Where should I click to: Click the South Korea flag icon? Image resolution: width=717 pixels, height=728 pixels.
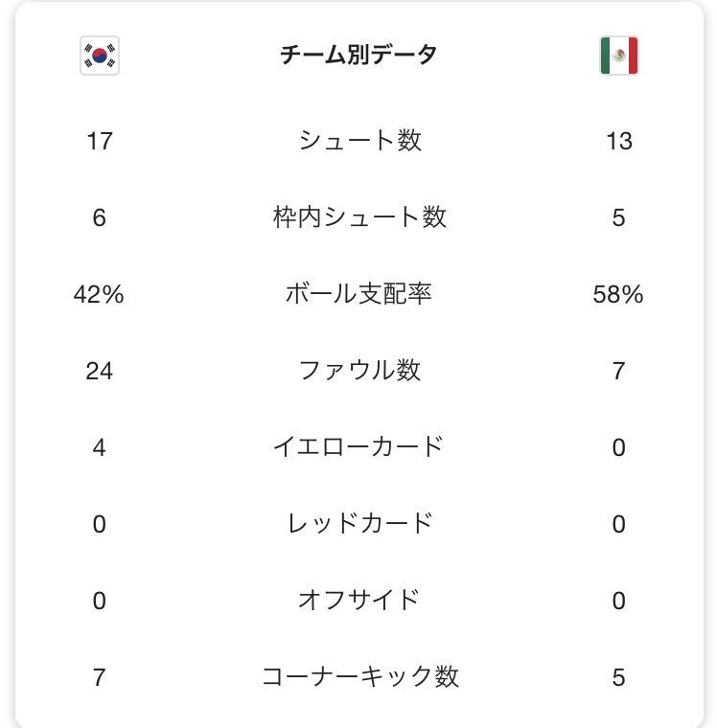[x=99, y=56]
